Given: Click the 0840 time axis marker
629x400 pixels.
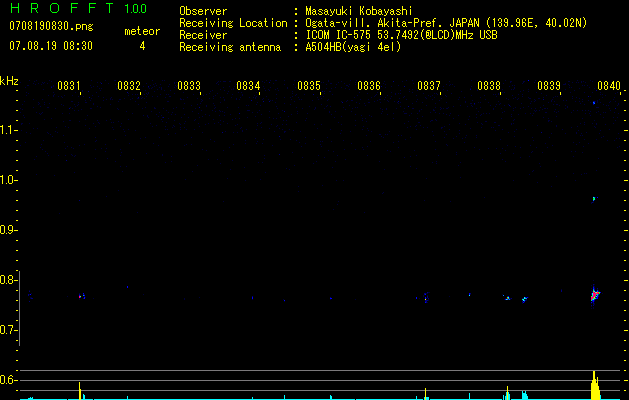Looking at the screenshot, I should click(609, 86).
